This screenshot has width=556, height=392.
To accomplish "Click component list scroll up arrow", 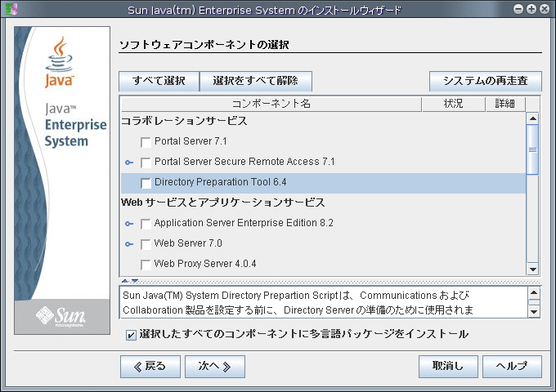I will 532,118.
